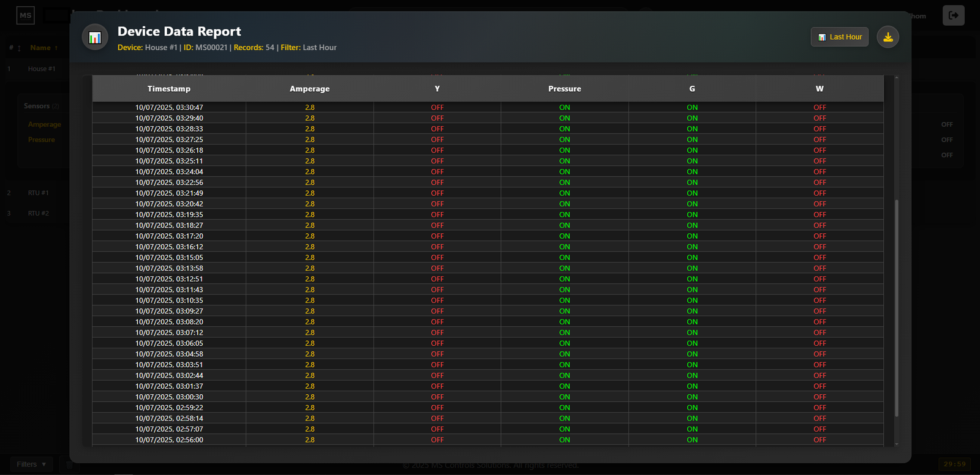Image resolution: width=980 pixels, height=475 pixels.
Task: Click the timestamp 10/07/2025, 02:57:07
Action: (x=169, y=428)
